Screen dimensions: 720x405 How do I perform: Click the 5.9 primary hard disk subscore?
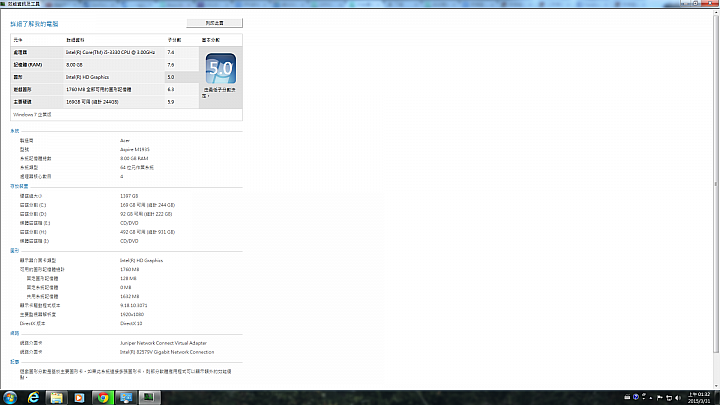pos(171,102)
